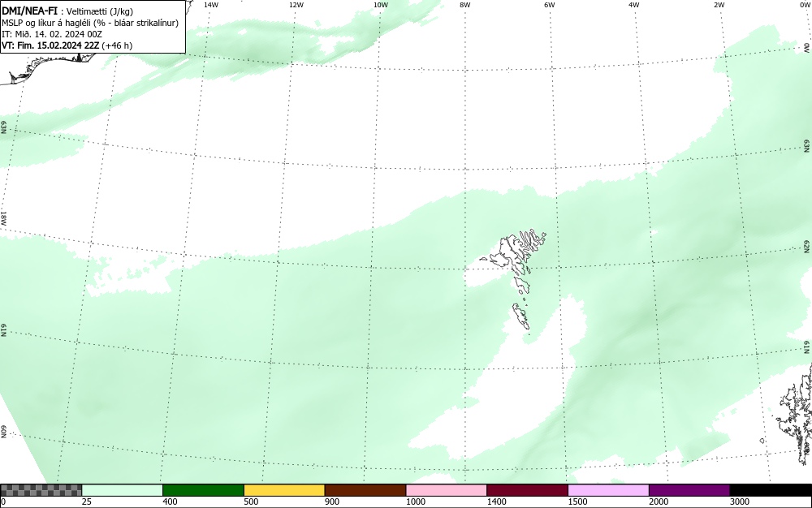Click the '18W' label on left edge

tap(3, 217)
